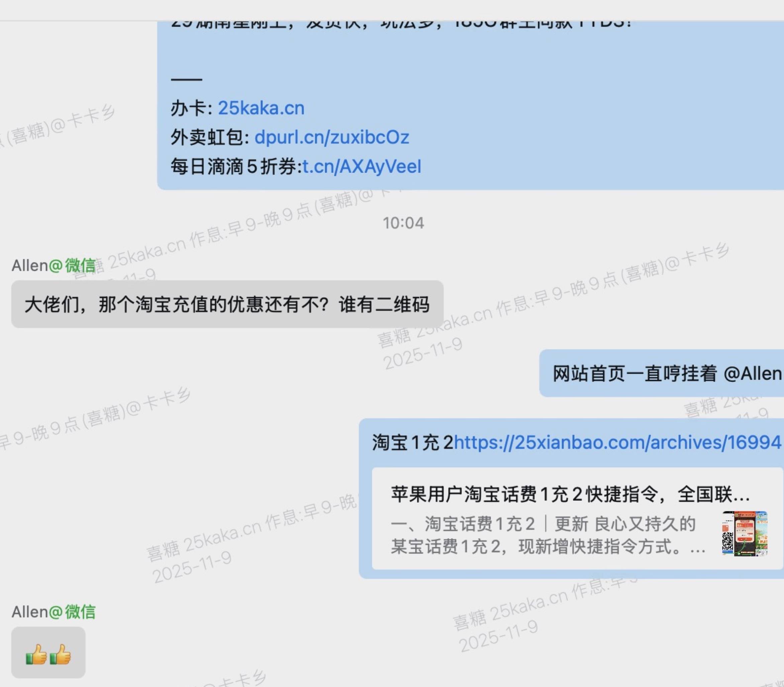Click Allen@微信 name above the 大佬们 message
Image resolution: width=784 pixels, height=687 pixels.
[x=53, y=265]
